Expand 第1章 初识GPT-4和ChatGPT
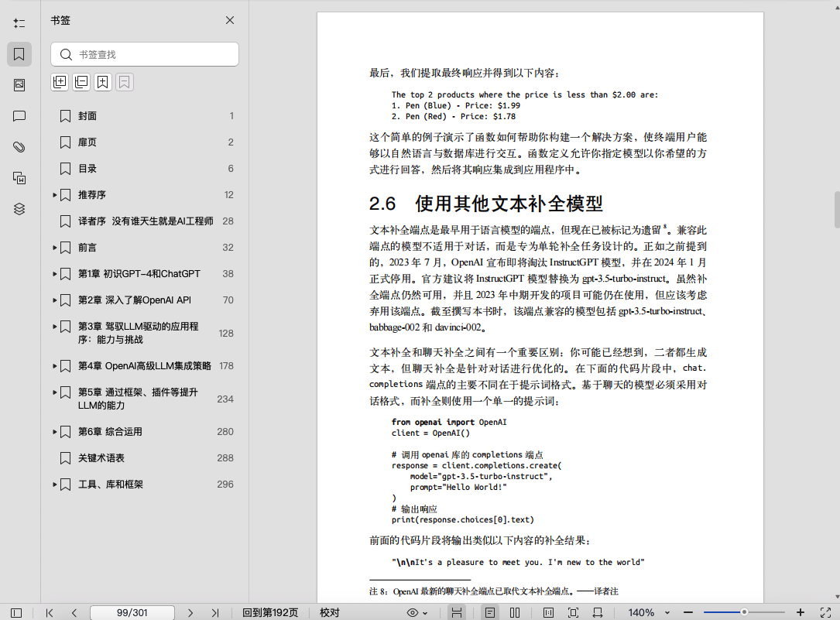The width and height of the screenshot is (840, 620). 55,273
